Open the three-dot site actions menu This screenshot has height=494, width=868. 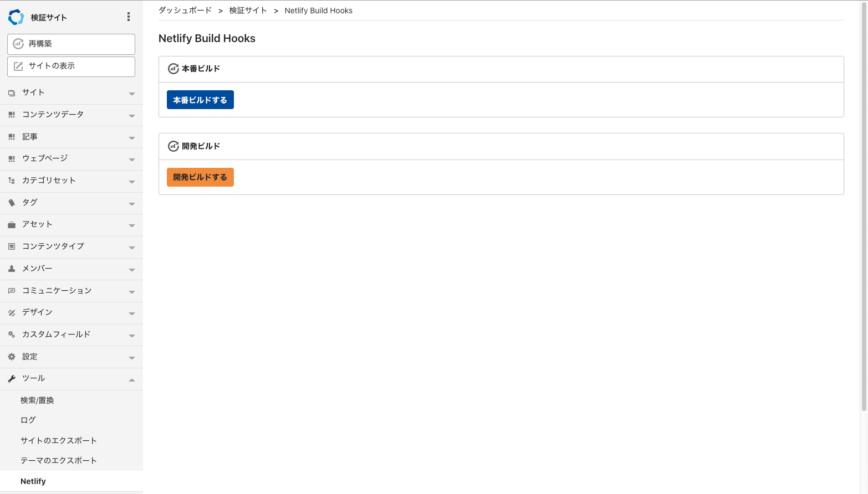point(129,17)
